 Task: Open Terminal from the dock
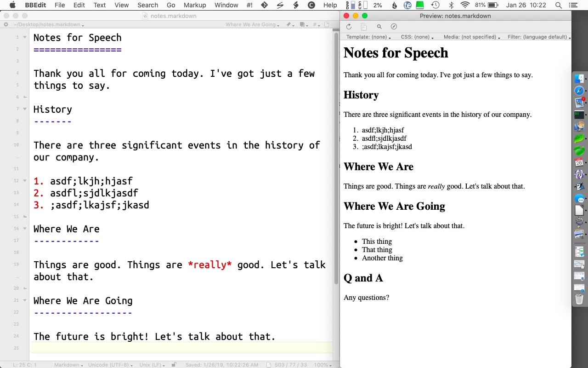(579, 115)
